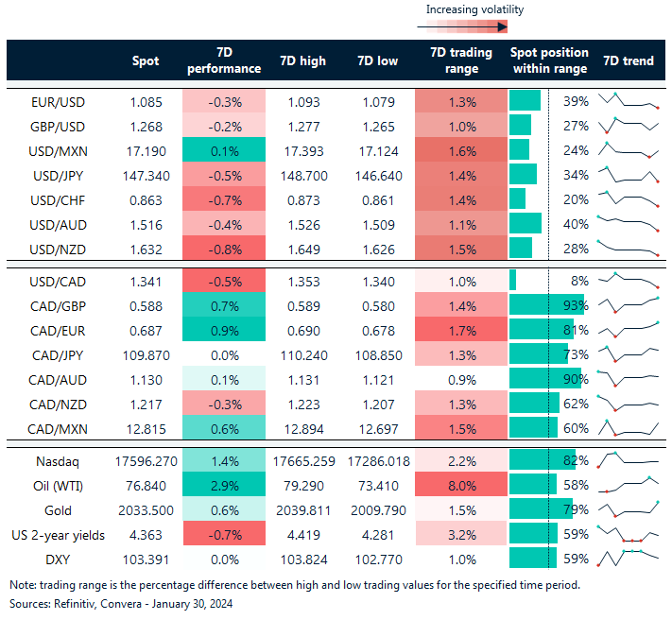Click the DXY 7D trend sparkline
The width and height of the screenshot is (672, 620).
pyautogui.click(x=629, y=559)
